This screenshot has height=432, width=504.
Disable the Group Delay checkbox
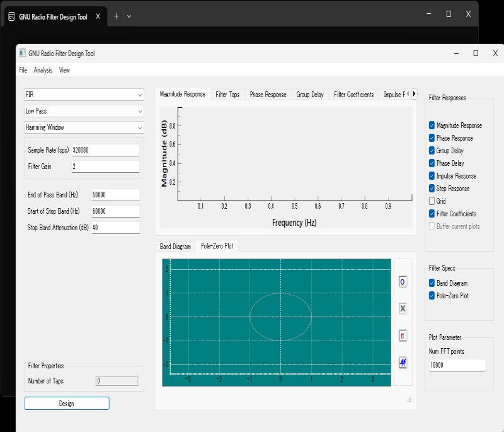click(432, 150)
